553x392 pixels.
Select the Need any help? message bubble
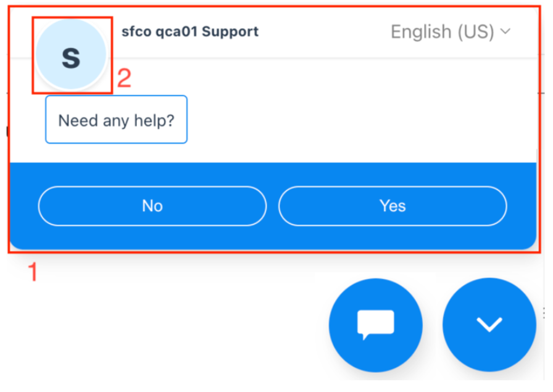(x=116, y=120)
